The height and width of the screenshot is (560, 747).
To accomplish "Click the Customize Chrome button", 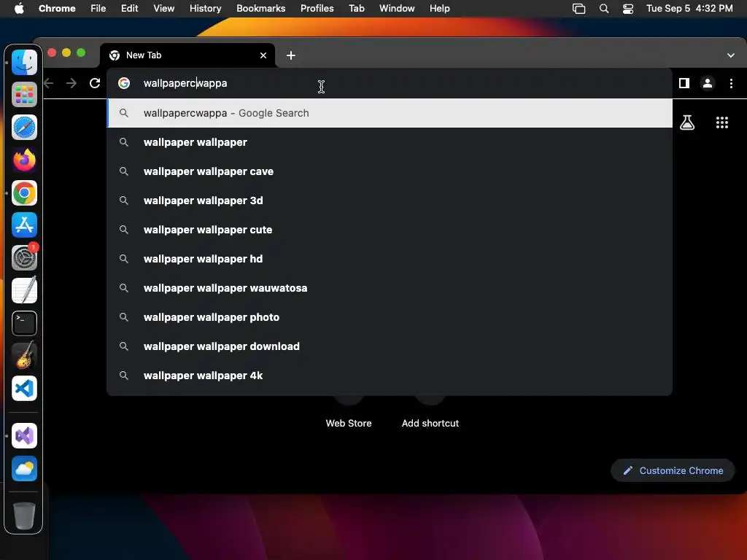I will pyautogui.click(x=673, y=470).
